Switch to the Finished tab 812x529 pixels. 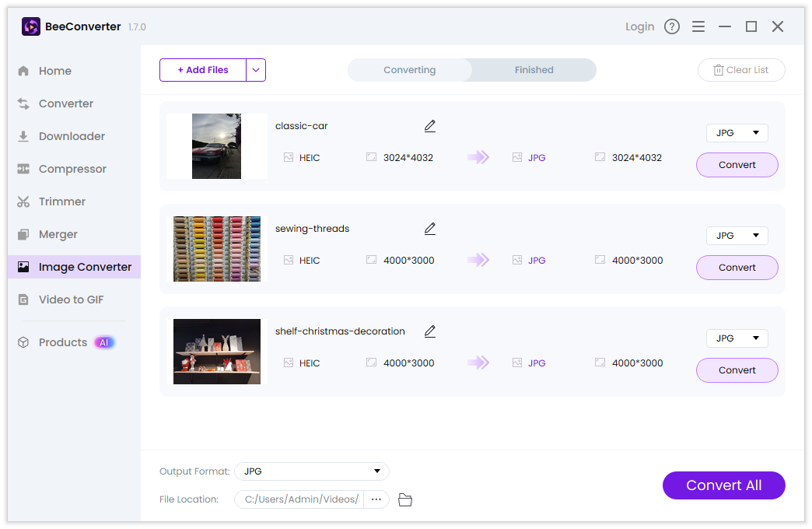pos(534,70)
